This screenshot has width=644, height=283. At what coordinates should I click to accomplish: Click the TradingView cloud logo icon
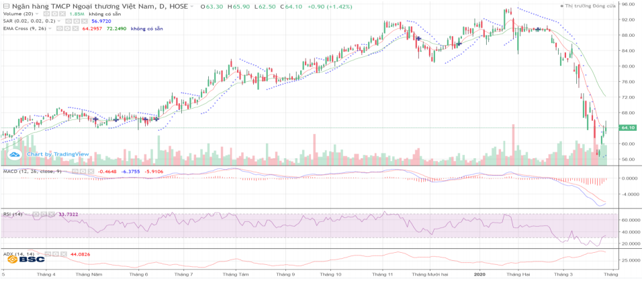[x=15, y=154]
